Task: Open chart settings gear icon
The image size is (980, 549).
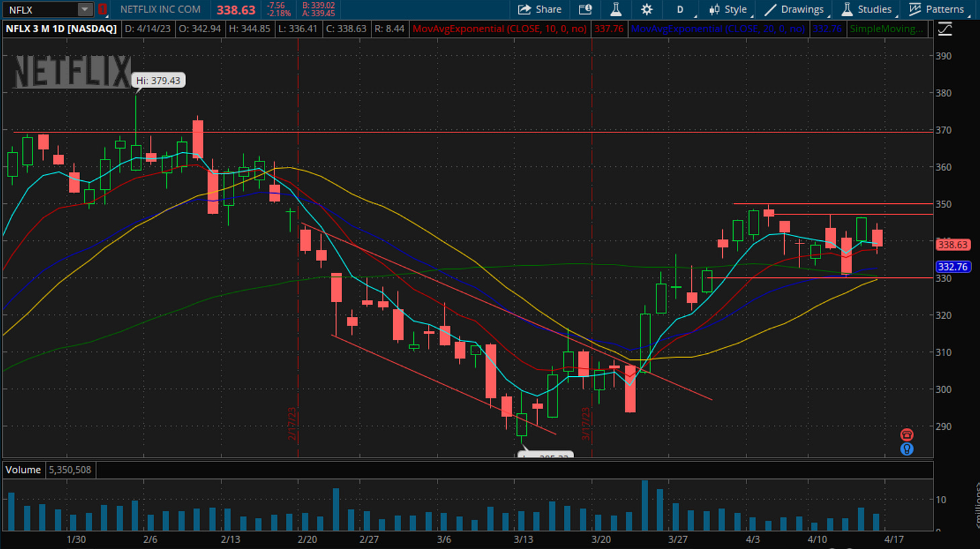Action: tap(647, 9)
